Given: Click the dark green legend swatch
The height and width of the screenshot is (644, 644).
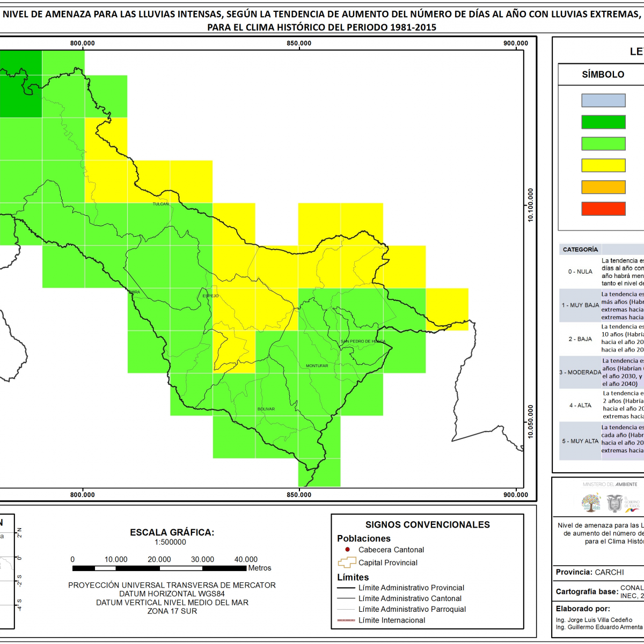Looking at the screenshot, I should pyautogui.click(x=603, y=122).
